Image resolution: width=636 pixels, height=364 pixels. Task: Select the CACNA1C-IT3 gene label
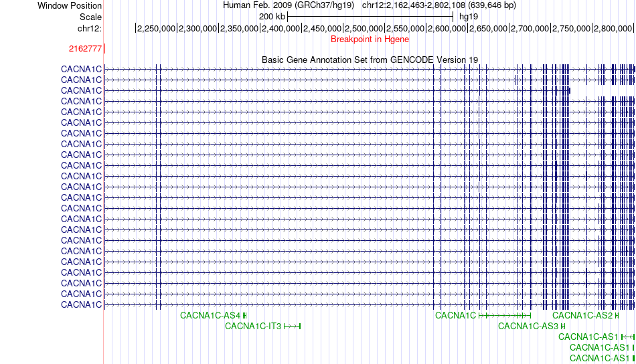click(x=253, y=326)
